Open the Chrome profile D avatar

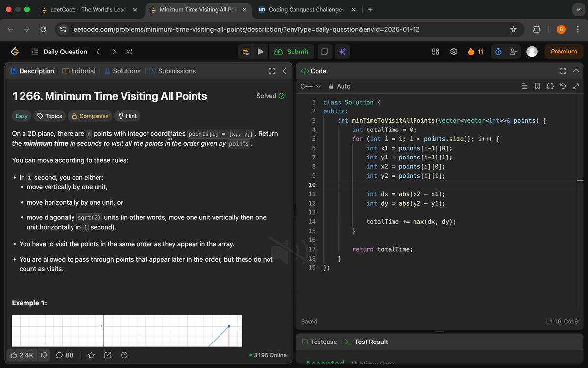pyautogui.click(x=561, y=29)
